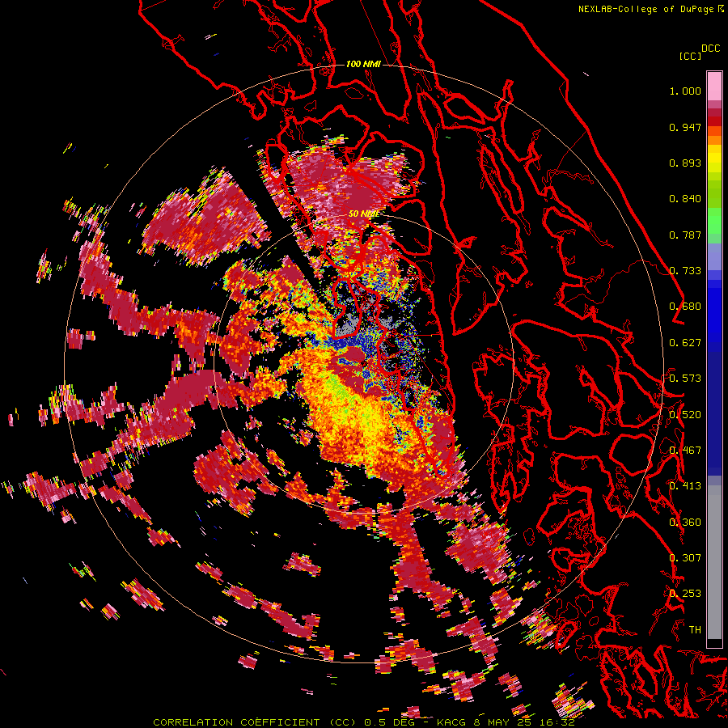This screenshot has height=728, width=728.
Task: Select the 0.360 scale value
Action: tap(685, 522)
